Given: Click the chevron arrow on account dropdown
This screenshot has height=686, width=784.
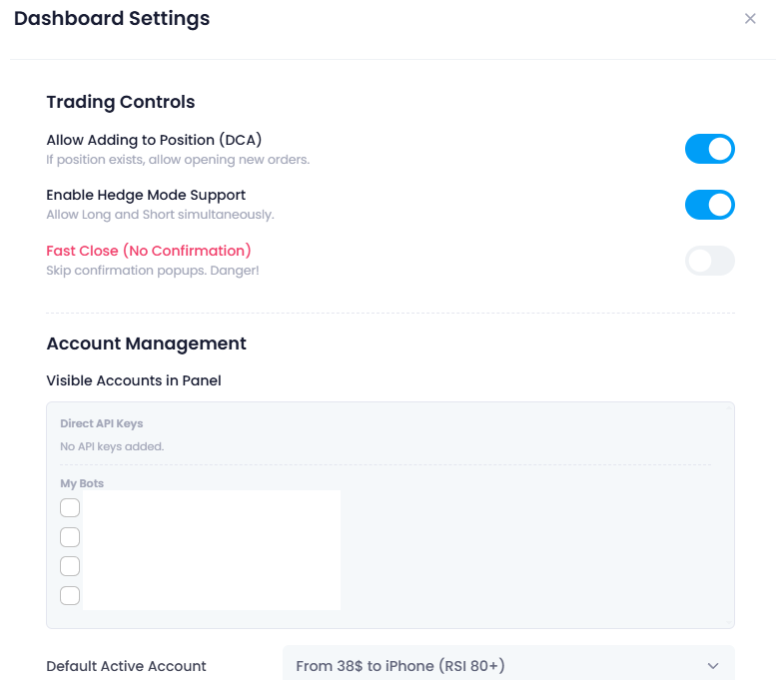Looking at the screenshot, I should (x=713, y=666).
